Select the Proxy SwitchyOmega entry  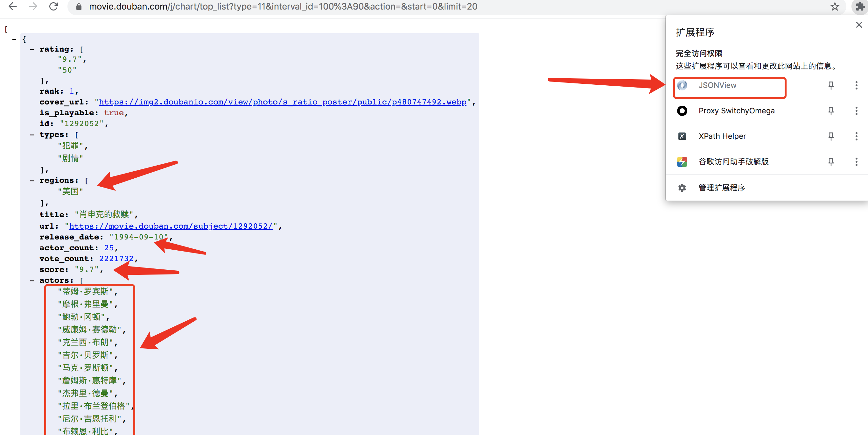coord(736,111)
